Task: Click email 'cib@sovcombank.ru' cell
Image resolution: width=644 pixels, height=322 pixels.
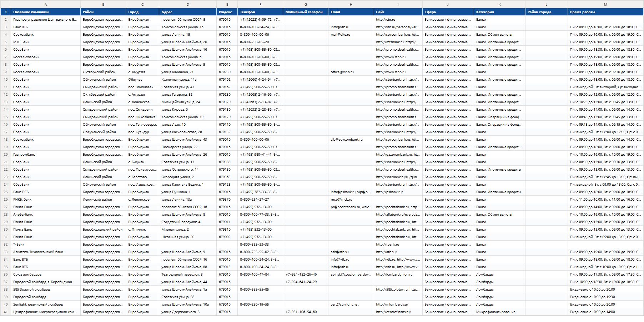Action: click(x=351, y=140)
